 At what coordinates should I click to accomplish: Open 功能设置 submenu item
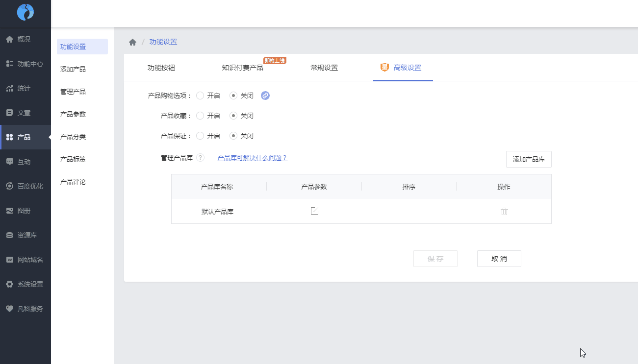point(82,47)
